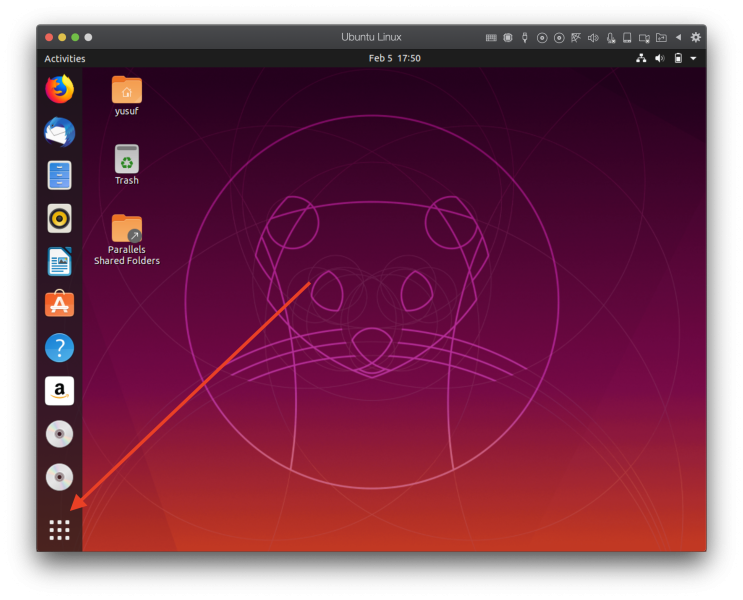Viewport: 743px width, 600px height.
Task: Launch Amazon from the dock
Action: [x=60, y=391]
